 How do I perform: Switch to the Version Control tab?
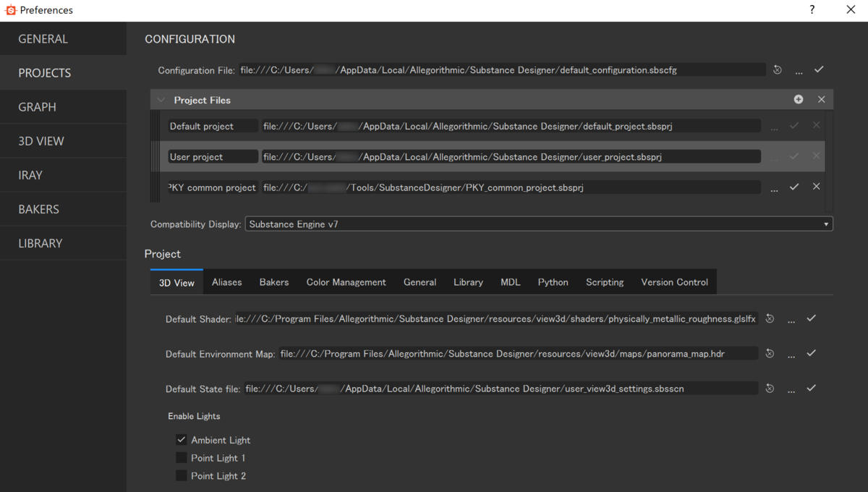tap(675, 282)
